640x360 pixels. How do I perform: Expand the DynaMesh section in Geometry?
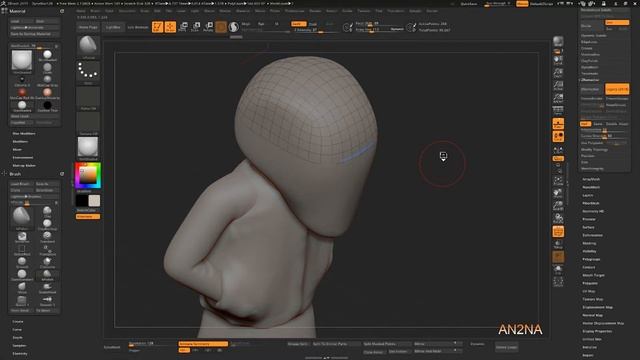[x=589, y=67]
